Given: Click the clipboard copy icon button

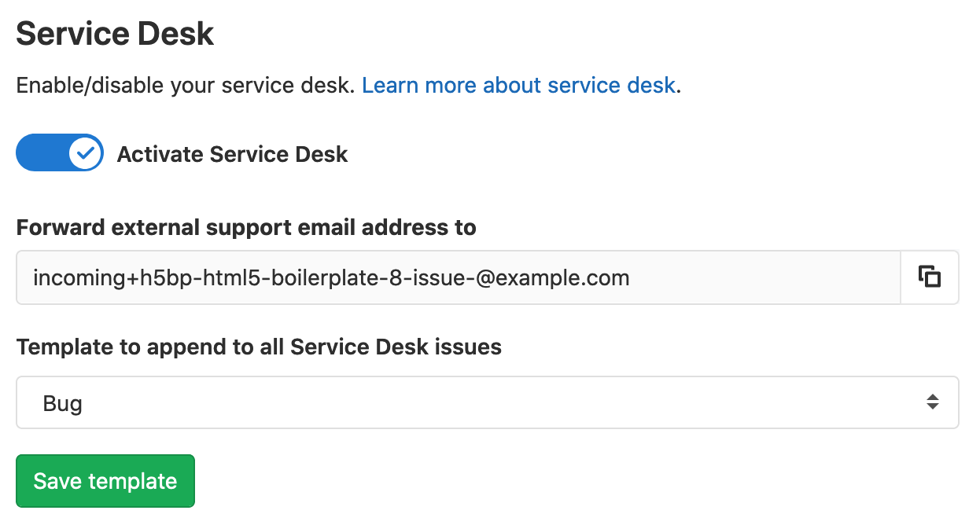Looking at the screenshot, I should (930, 277).
